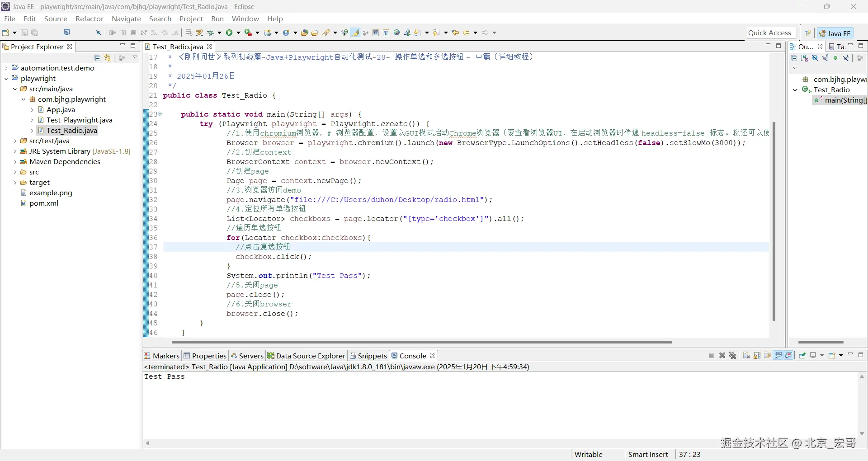Screen dimensions: 868x461
Task: Switch to the Markers tab
Action: coord(162,356)
